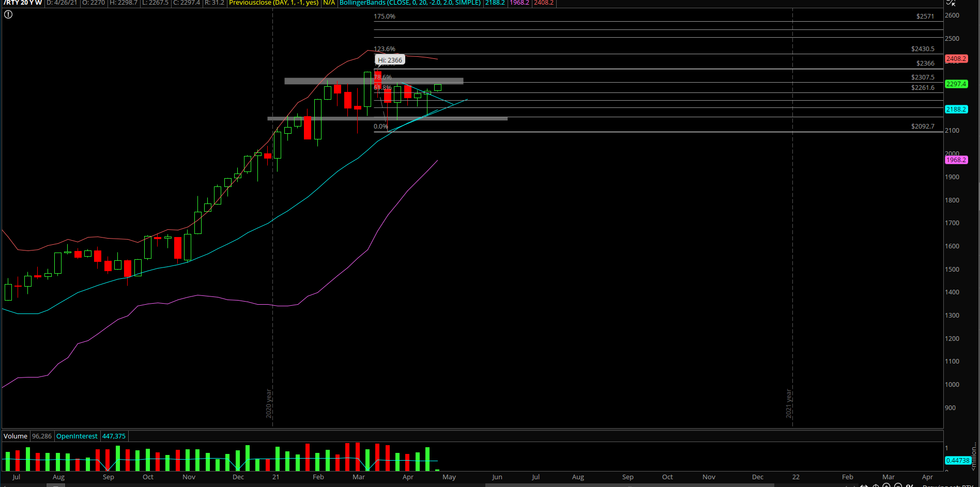Click header cyan 2188.2 Bollinger value
Image resolution: width=980 pixels, height=487 pixels.
pos(495,3)
